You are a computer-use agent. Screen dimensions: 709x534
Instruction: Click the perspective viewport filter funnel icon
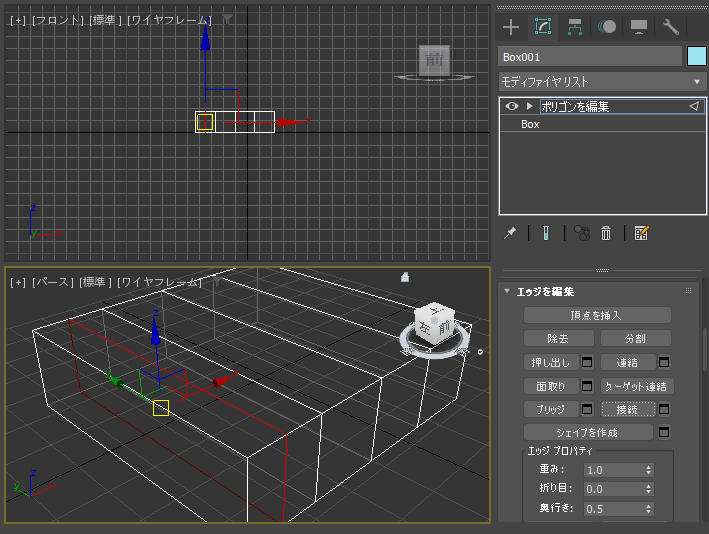point(217,282)
